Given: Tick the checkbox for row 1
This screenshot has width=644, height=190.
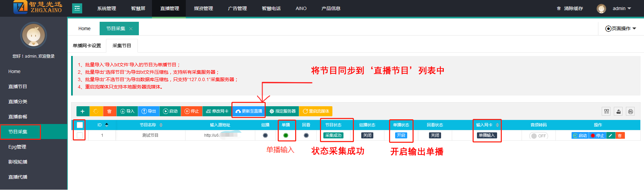Looking at the screenshot, I should pos(80,135).
